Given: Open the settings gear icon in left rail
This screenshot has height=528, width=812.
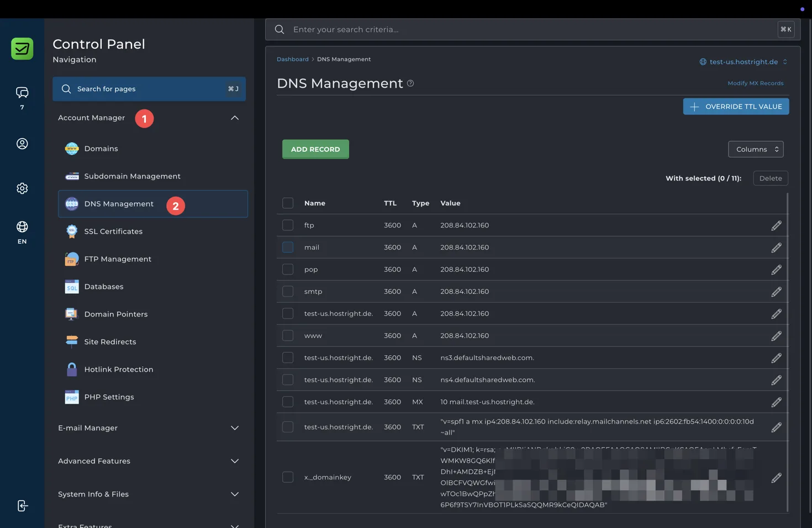Looking at the screenshot, I should 22,188.
